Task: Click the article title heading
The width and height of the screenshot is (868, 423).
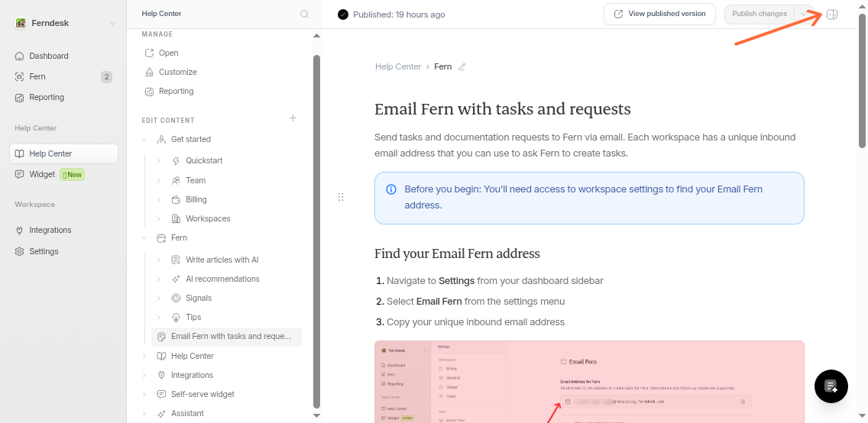Action: (x=503, y=109)
